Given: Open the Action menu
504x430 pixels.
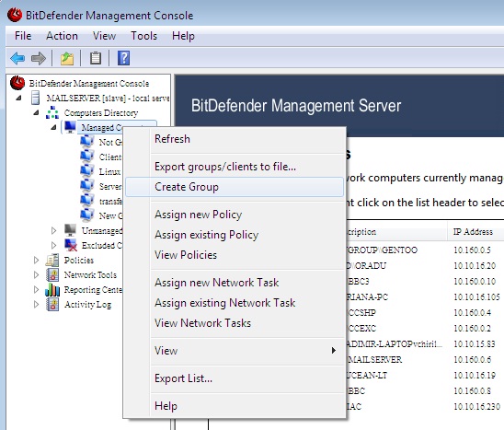Looking at the screenshot, I should (62, 36).
